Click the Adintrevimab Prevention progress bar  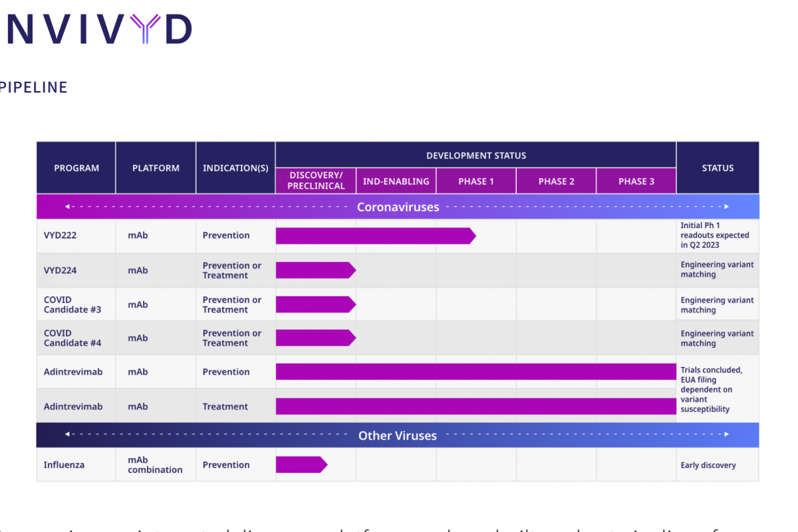pyautogui.click(x=475, y=372)
